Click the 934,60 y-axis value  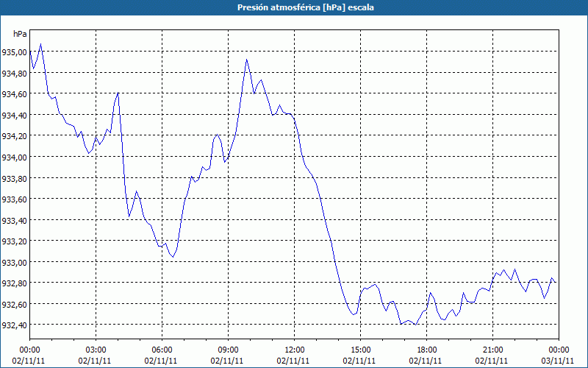coord(14,94)
